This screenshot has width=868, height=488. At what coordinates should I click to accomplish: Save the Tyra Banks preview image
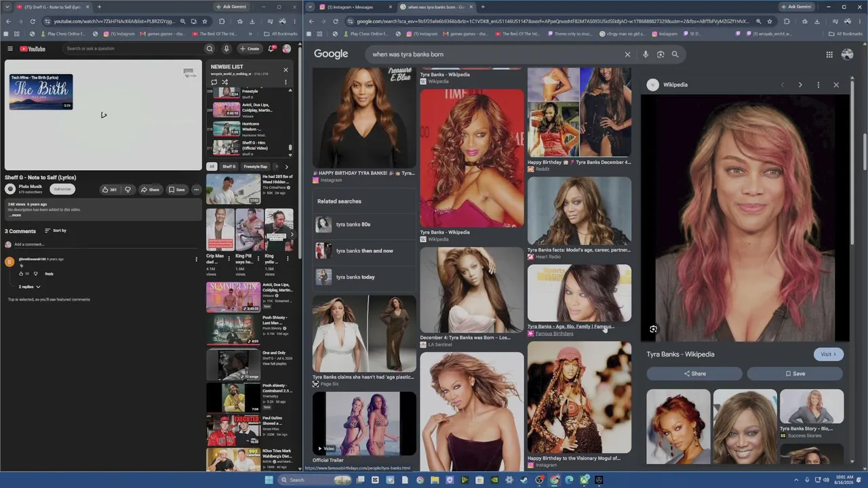795,373
